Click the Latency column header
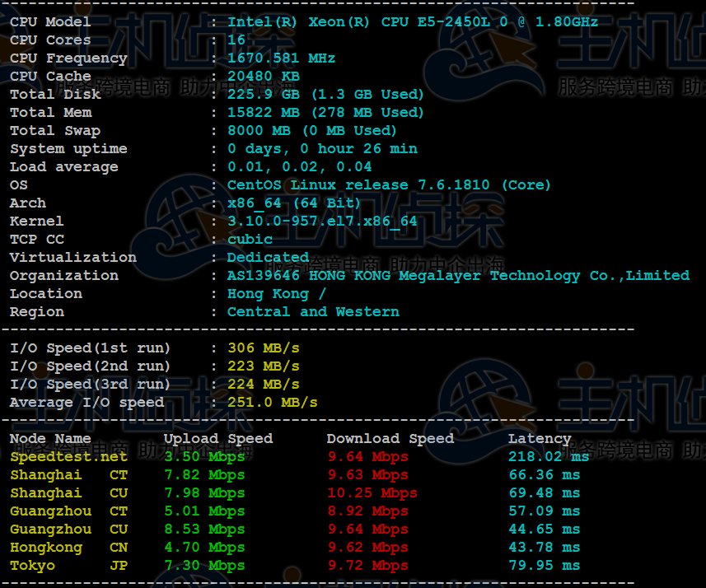Viewport: 706px width, 588px height. pyautogui.click(x=540, y=438)
